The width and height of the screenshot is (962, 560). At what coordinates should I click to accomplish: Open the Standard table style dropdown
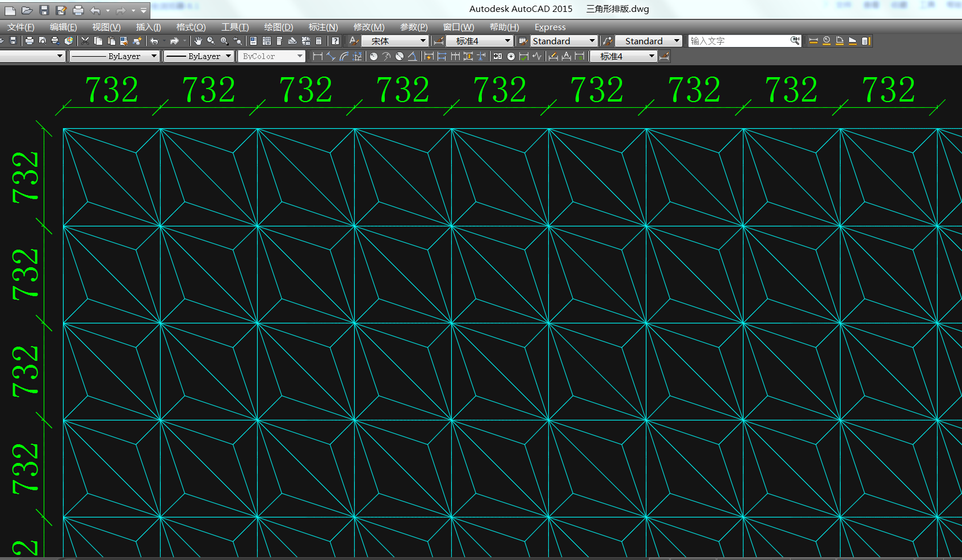tap(592, 41)
